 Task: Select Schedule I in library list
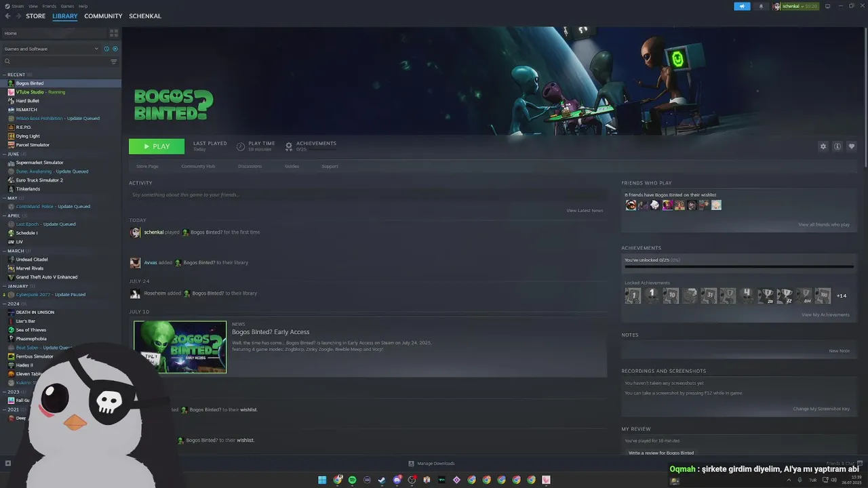[x=60, y=233]
